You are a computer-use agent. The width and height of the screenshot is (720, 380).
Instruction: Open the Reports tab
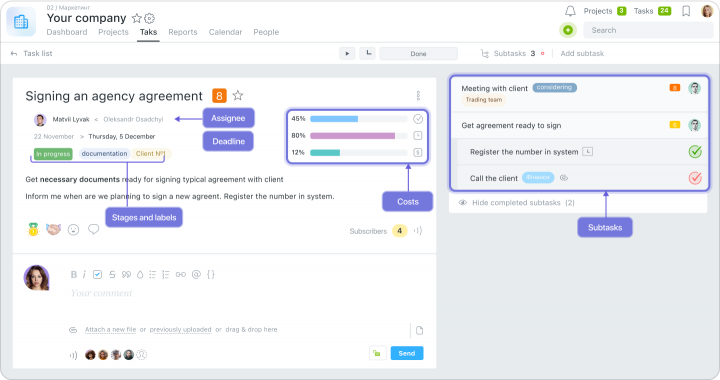[x=183, y=32]
